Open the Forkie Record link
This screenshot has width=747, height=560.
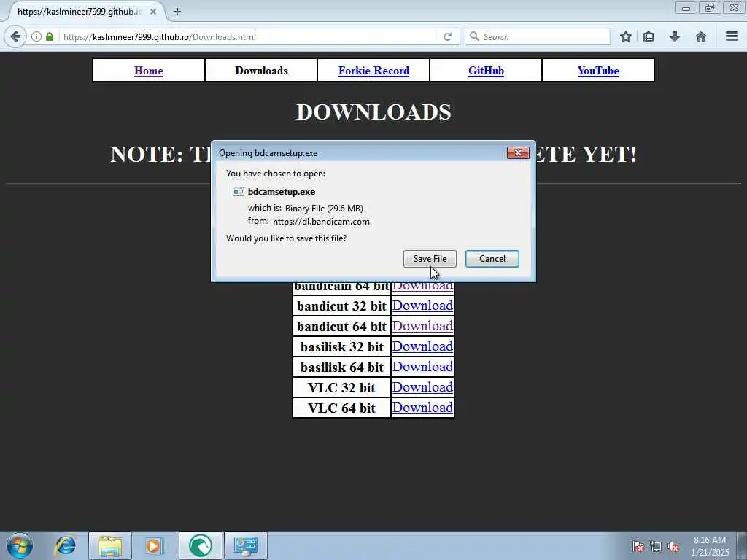(x=373, y=71)
